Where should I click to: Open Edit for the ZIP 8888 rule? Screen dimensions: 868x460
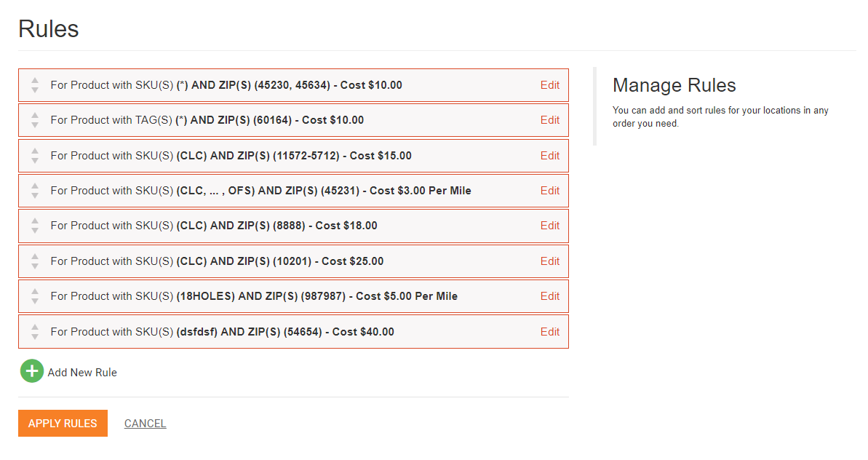(x=549, y=226)
